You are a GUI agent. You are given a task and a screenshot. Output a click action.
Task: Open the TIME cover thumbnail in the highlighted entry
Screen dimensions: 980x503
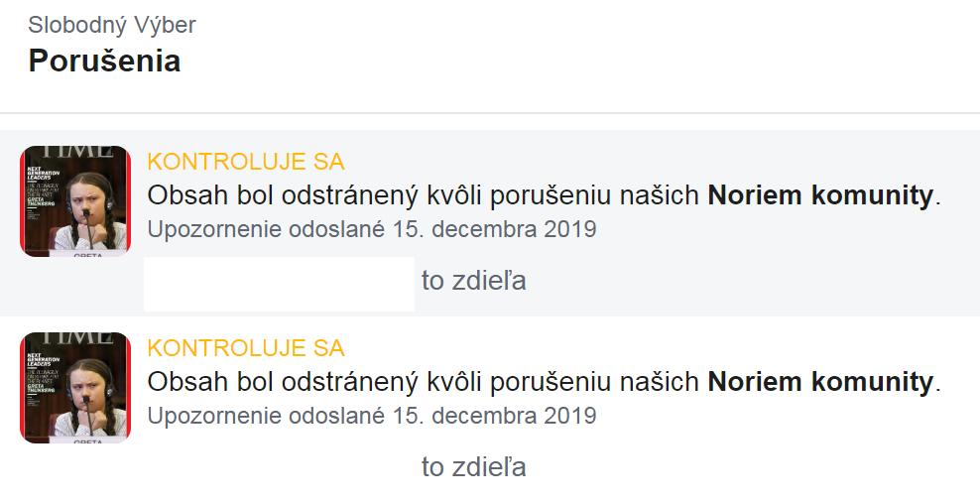[x=75, y=201]
